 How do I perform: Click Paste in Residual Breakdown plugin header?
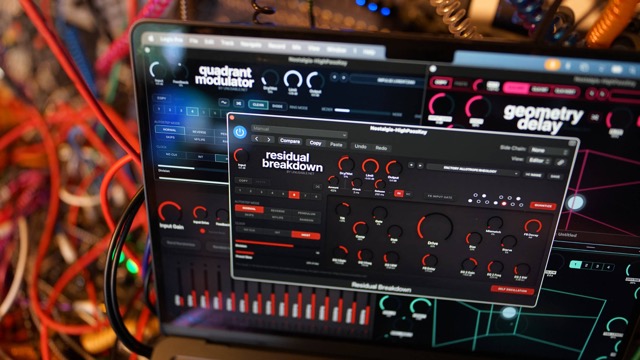336,144
